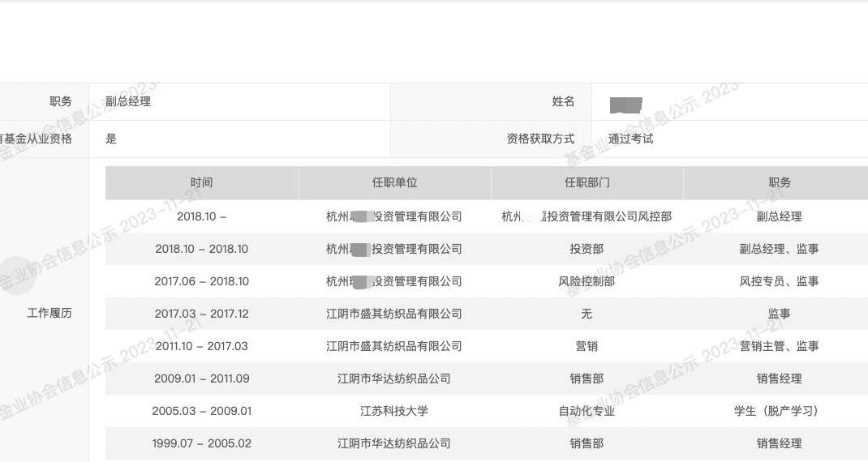Click the 任职单位 column header
The image size is (868, 462).
pos(394,183)
